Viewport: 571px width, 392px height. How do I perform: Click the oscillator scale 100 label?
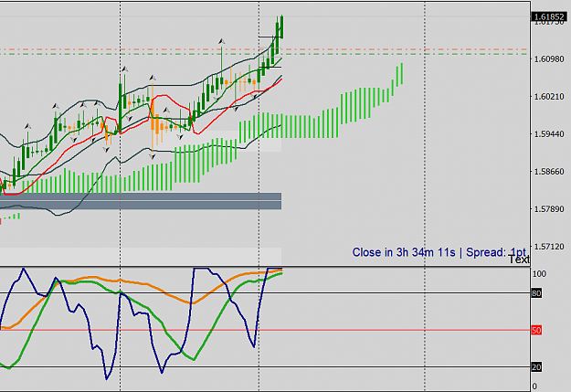[539, 274]
